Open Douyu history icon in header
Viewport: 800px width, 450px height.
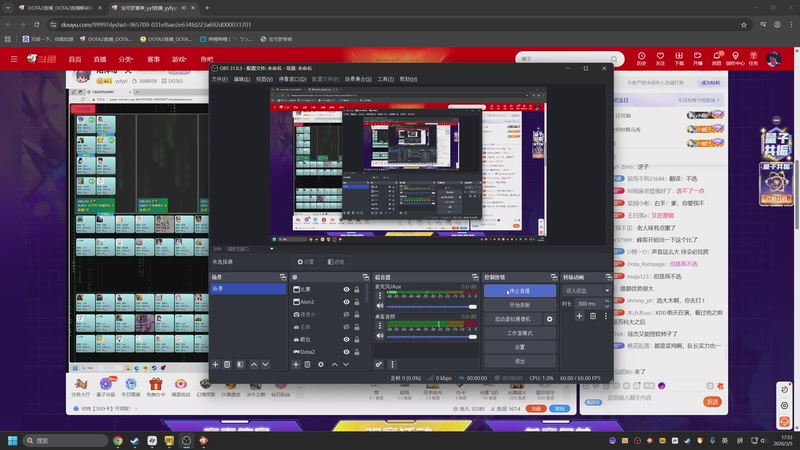(x=641, y=58)
